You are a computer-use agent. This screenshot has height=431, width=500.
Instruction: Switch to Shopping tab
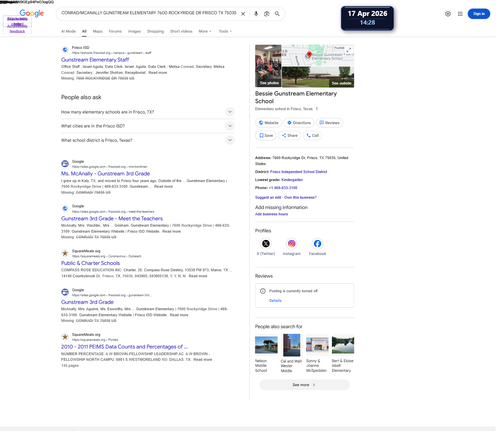(x=155, y=31)
